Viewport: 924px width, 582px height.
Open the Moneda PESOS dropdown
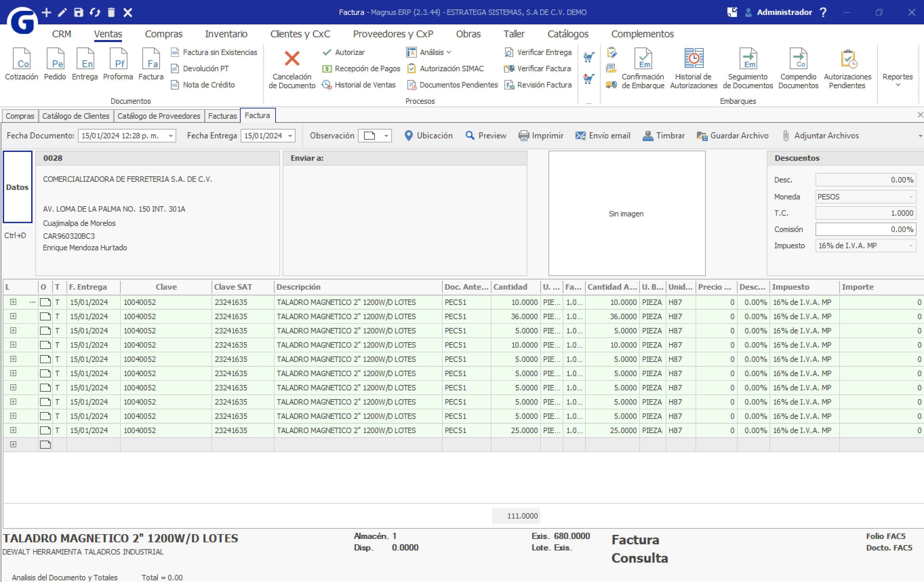910,197
